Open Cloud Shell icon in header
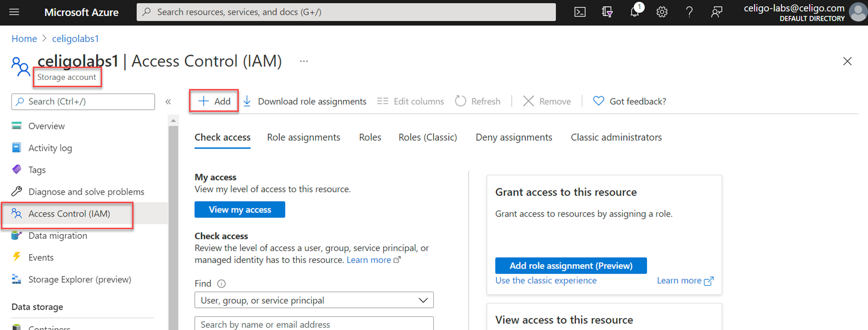868x330 pixels. [x=580, y=12]
